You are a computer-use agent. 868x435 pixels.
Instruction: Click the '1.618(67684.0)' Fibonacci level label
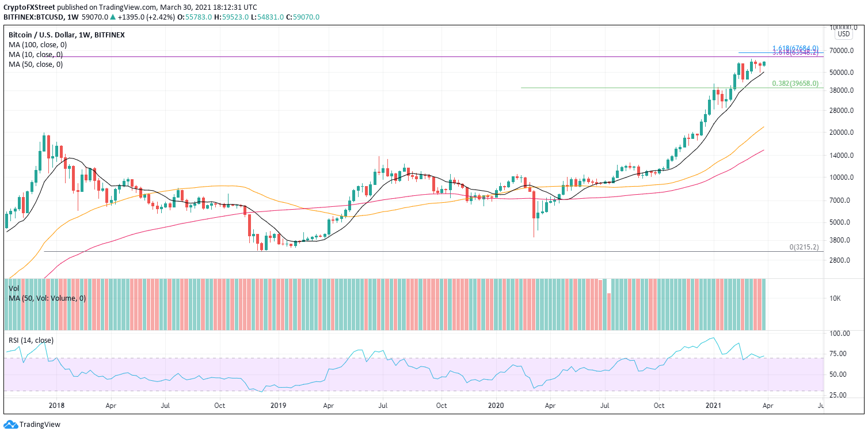(794, 48)
